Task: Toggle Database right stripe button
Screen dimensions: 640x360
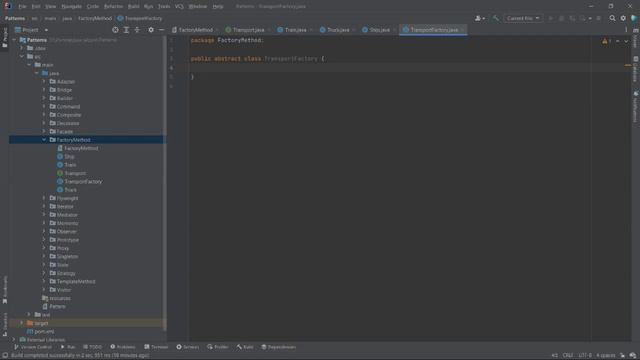Action: 636,69
